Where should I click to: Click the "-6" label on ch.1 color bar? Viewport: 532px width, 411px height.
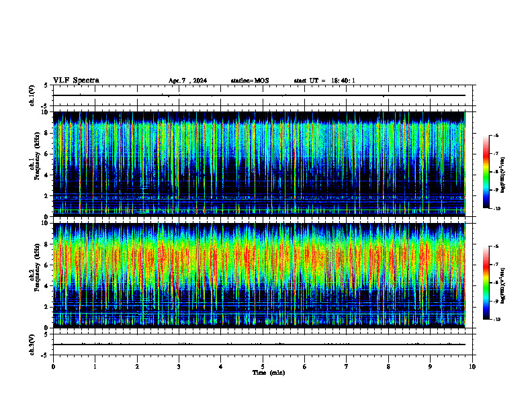coord(496,135)
